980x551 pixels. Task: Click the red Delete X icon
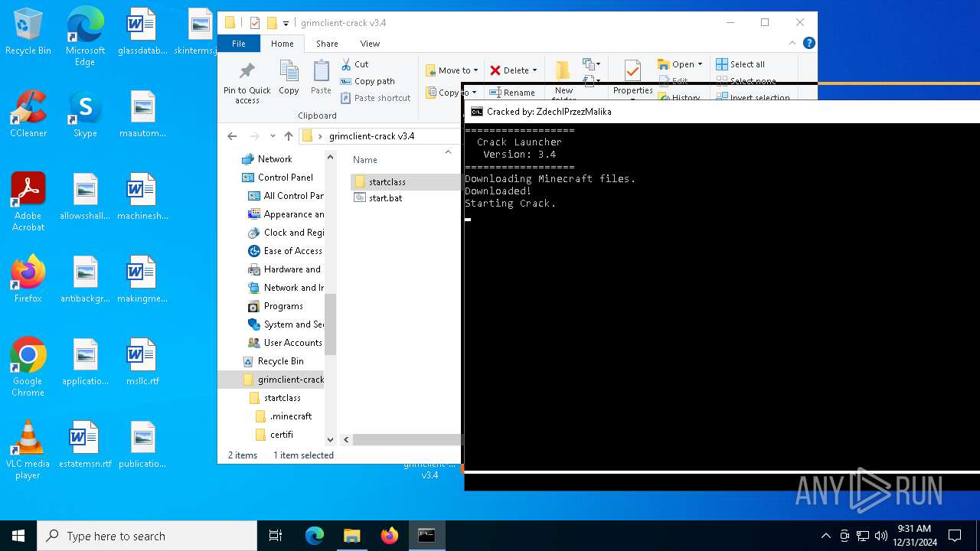click(x=495, y=70)
